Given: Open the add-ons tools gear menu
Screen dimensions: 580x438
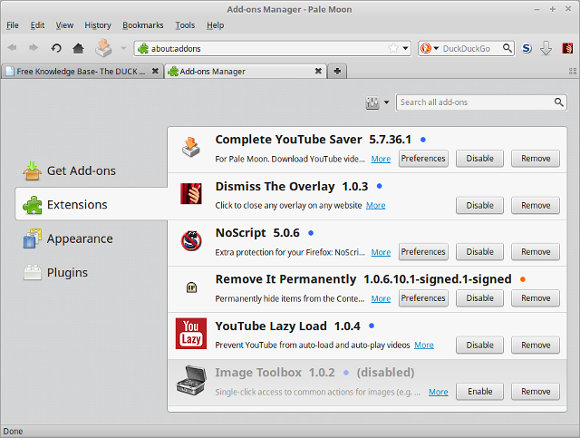Looking at the screenshot, I should pyautogui.click(x=377, y=102).
